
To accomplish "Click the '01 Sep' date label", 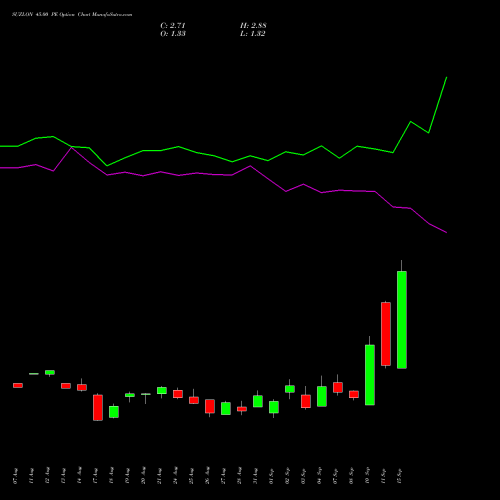I will [271, 476].
